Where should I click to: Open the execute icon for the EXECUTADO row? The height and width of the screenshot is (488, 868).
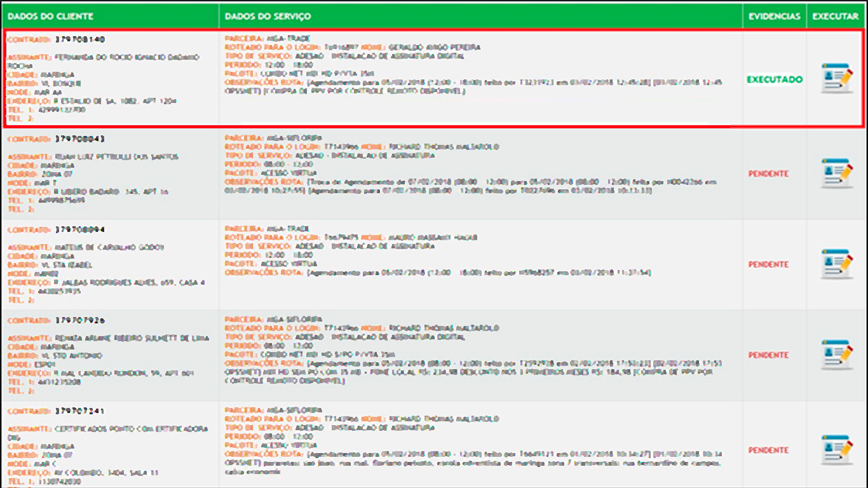[836, 78]
